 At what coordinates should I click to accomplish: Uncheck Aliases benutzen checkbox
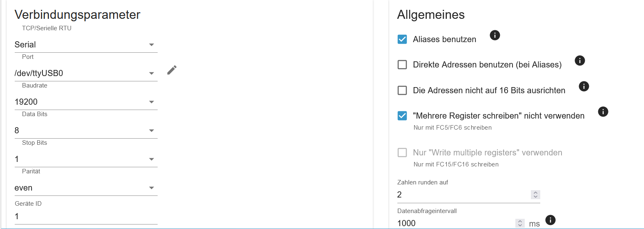[402, 39]
